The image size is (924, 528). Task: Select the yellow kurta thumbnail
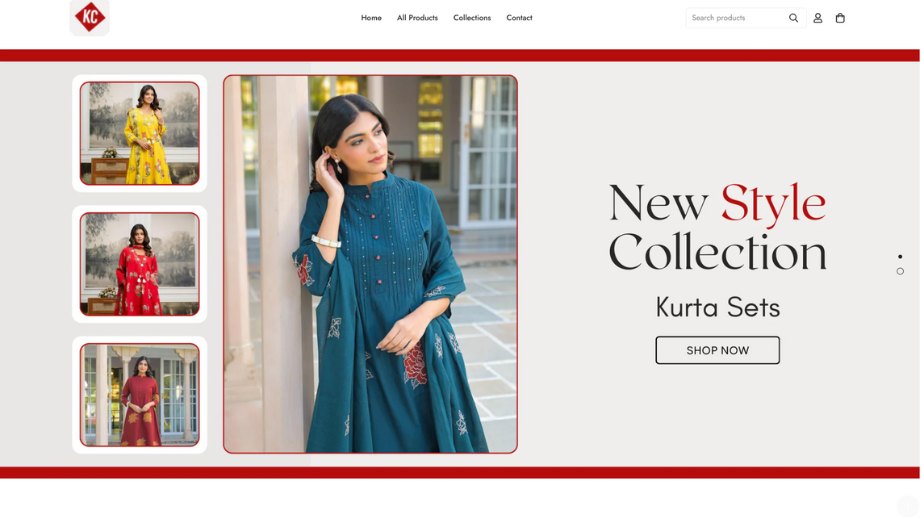coord(140,133)
